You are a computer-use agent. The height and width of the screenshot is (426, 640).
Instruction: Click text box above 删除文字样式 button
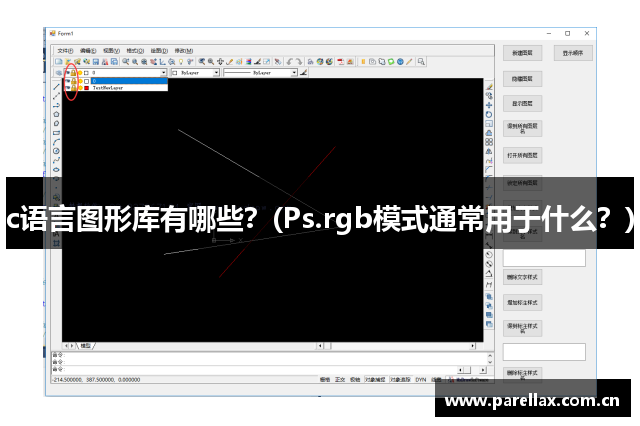tap(544, 258)
